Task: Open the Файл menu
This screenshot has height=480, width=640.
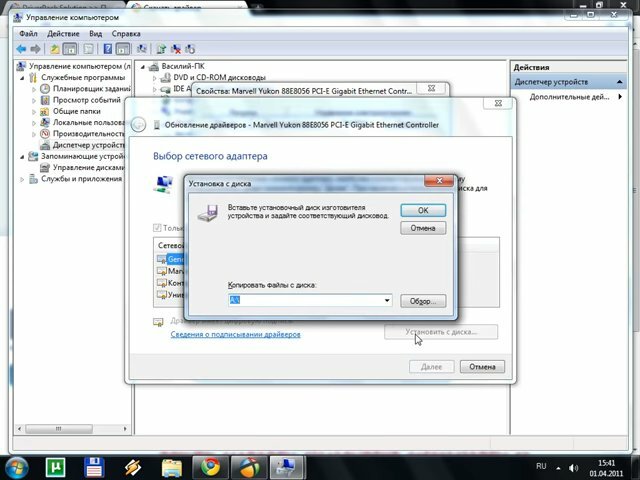Action: coord(28,33)
